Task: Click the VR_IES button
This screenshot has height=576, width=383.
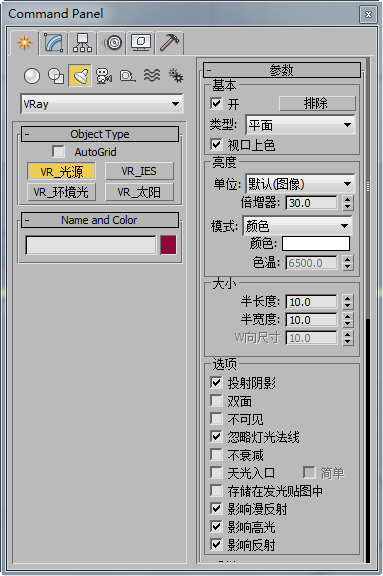Action: click(139, 171)
